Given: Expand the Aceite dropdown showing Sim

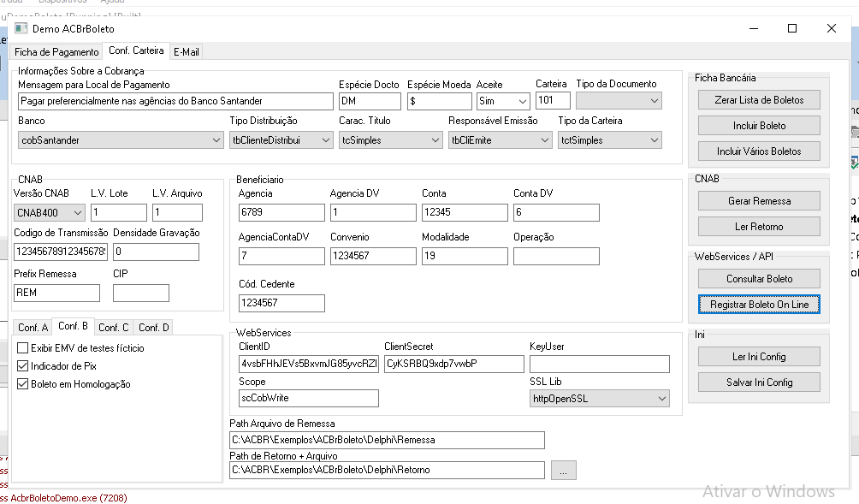Looking at the screenshot, I should coord(503,101).
